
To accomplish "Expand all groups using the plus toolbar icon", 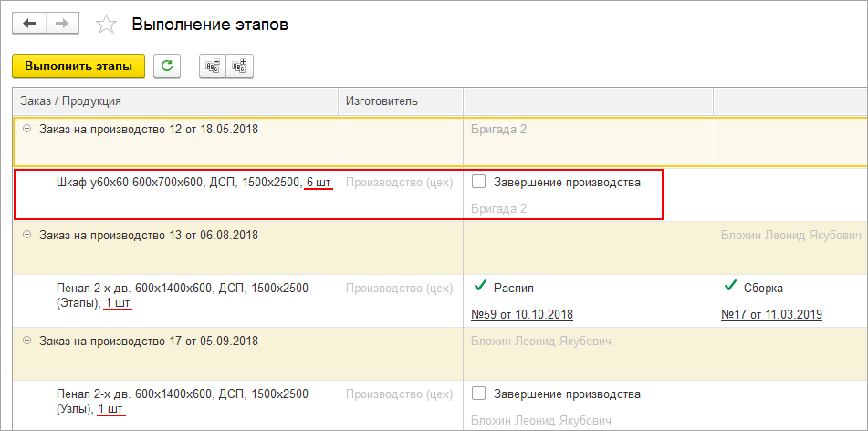I will pyautogui.click(x=240, y=66).
